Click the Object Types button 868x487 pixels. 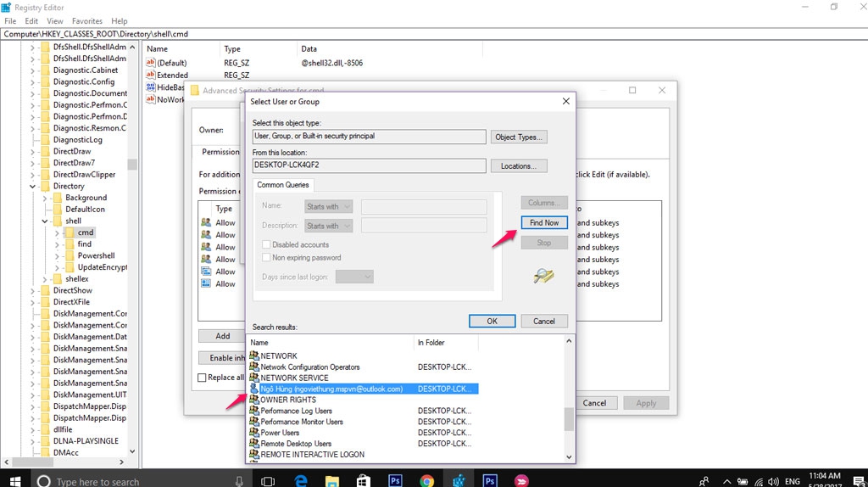[x=518, y=137]
